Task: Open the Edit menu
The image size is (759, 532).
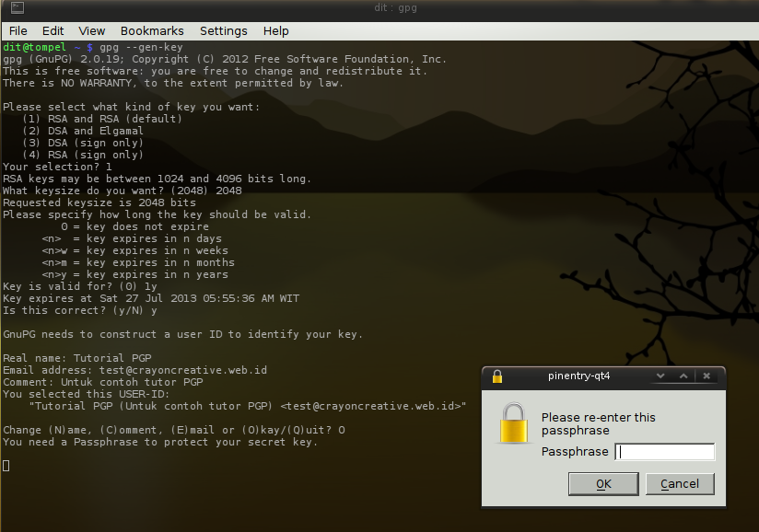Action: [53, 31]
